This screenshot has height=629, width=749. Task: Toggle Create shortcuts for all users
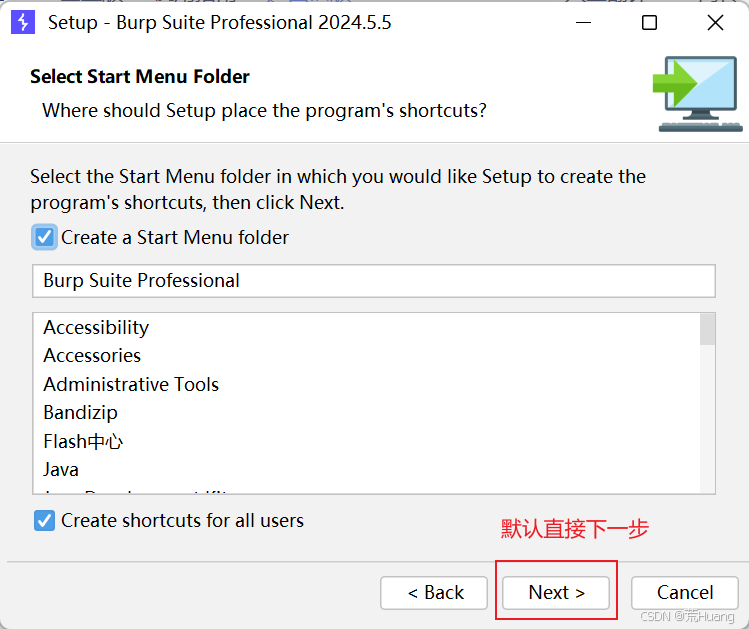pos(44,521)
